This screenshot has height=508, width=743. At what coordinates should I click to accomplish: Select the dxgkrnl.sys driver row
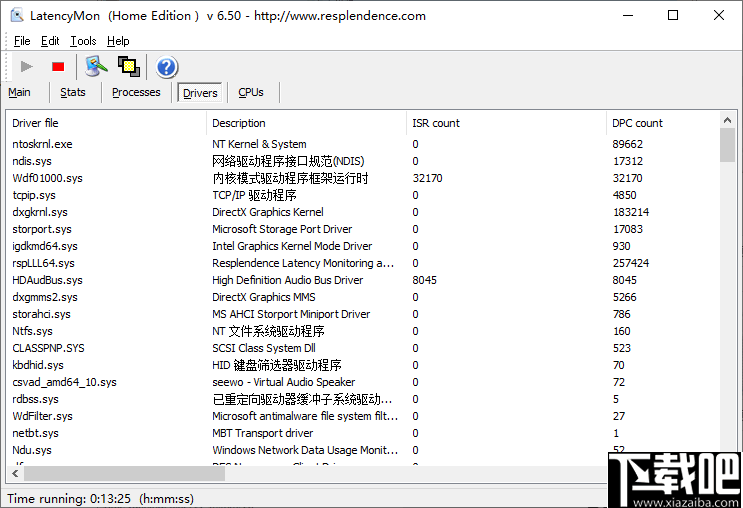click(x=363, y=212)
